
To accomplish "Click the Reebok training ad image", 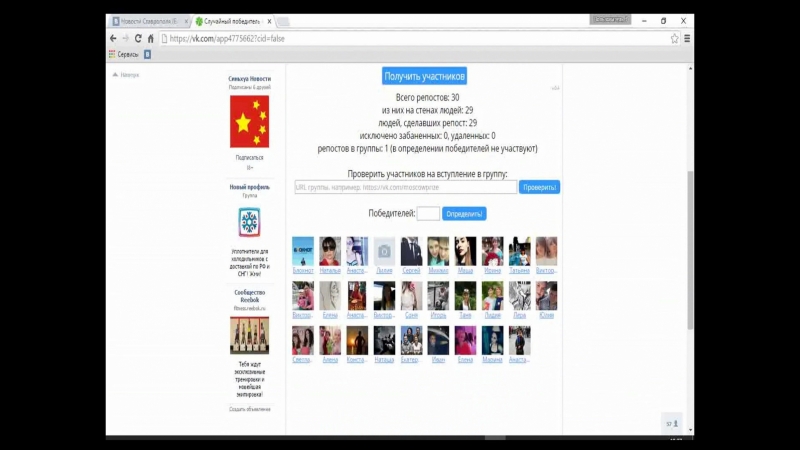I will (249, 335).
